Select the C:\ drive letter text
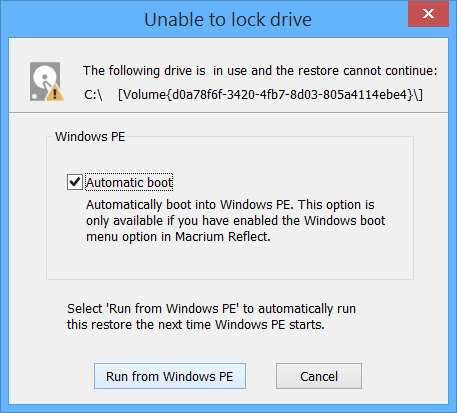 pyautogui.click(x=93, y=95)
